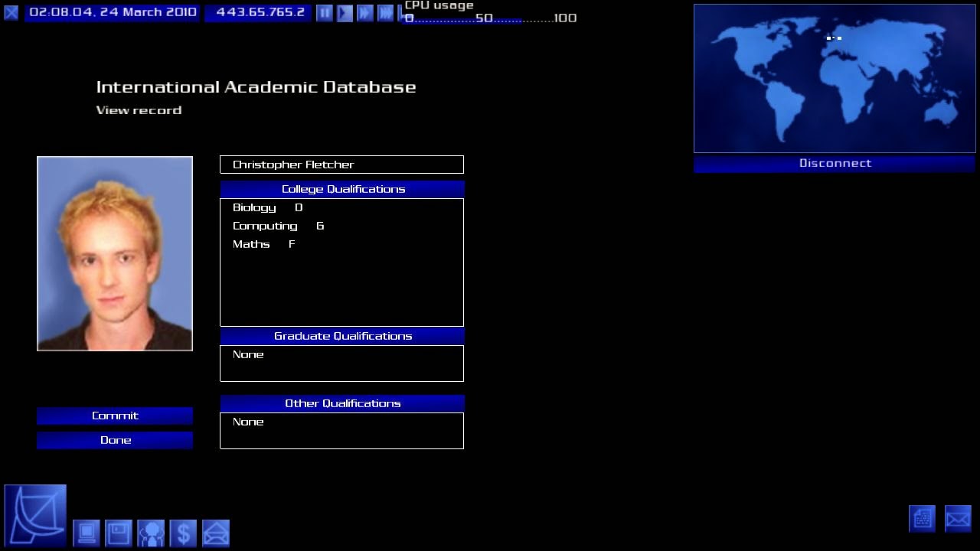
Task: Commit the academic record changes
Action: point(115,416)
